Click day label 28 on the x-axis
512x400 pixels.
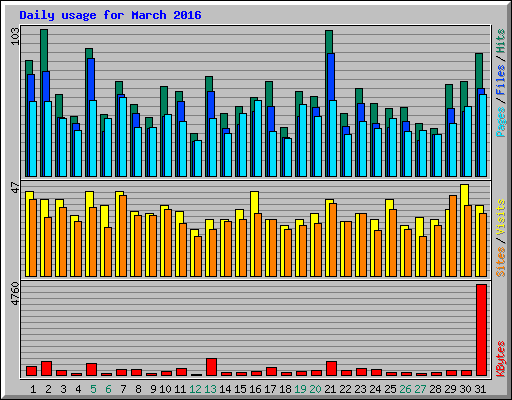pos(435,389)
